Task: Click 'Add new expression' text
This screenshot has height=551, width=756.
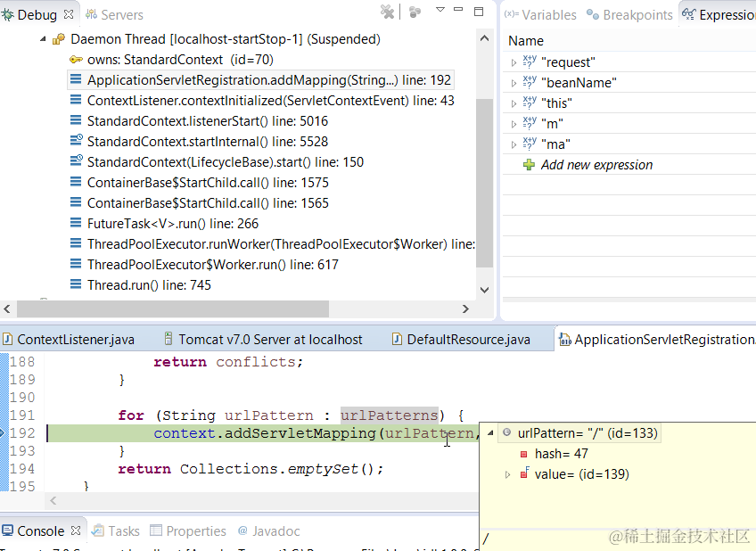Action: [597, 165]
